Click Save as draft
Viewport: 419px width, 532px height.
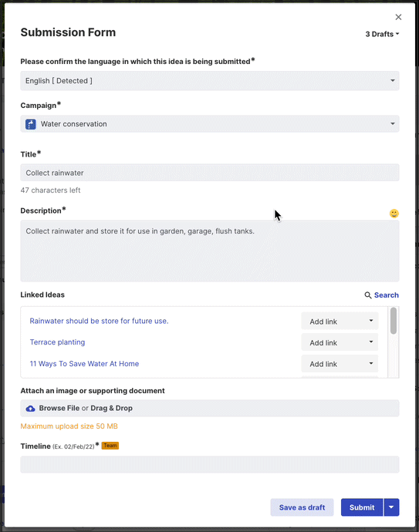click(302, 507)
